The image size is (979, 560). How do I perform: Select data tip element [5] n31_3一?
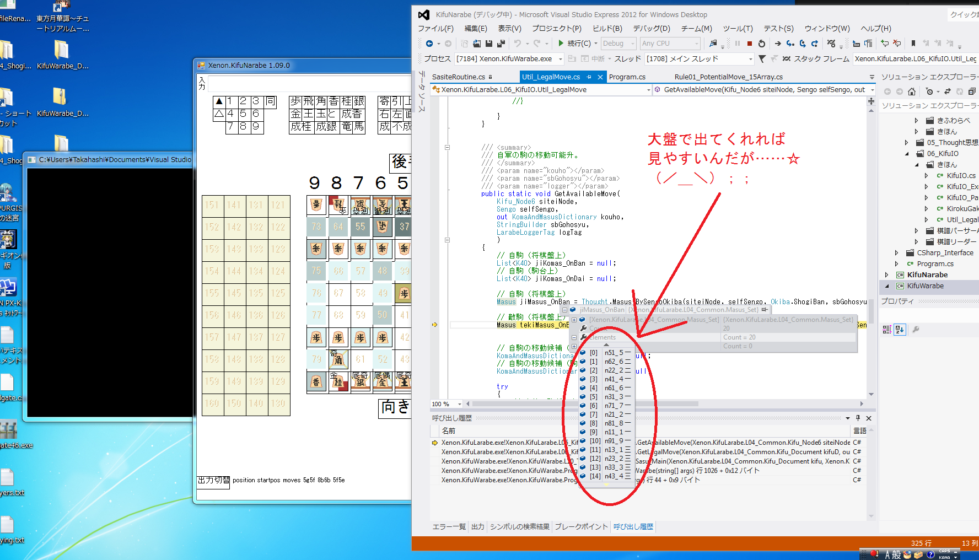click(x=606, y=397)
